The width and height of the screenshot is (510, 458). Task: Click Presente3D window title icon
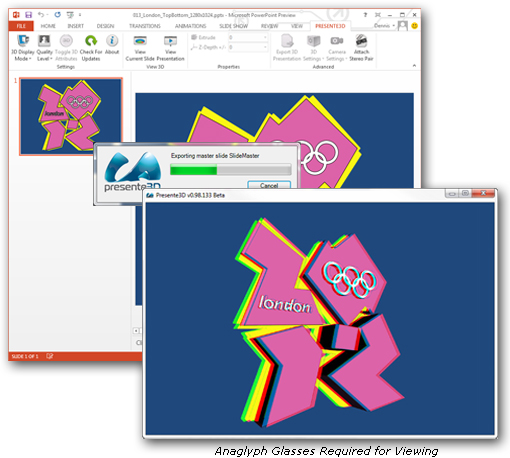[x=150, y=195]
